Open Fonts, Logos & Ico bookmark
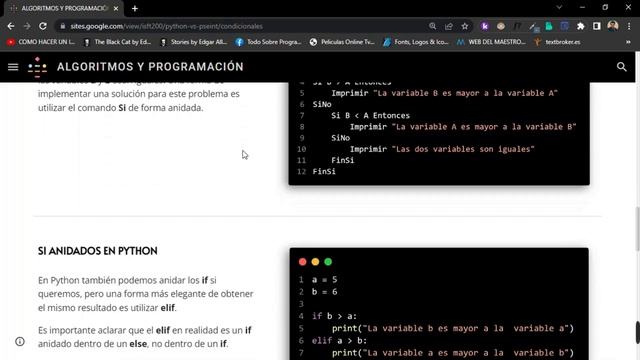 click(x=416, y=42)
